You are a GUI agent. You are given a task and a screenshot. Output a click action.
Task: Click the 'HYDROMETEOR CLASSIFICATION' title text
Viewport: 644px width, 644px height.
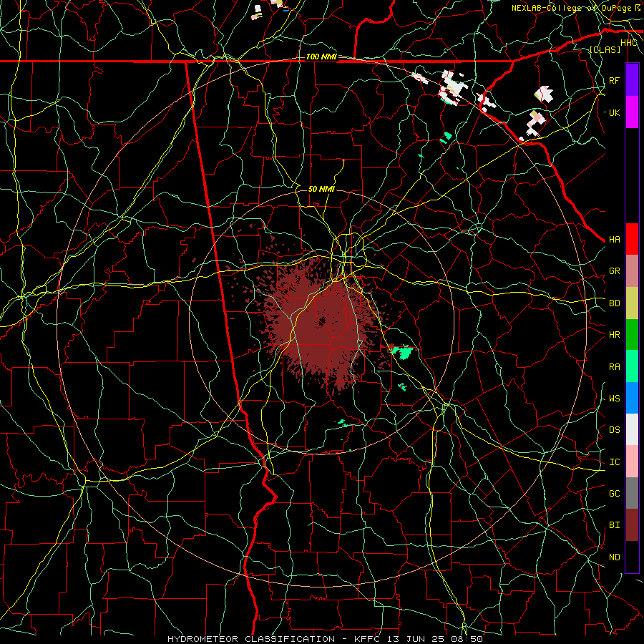click(251, 639)
